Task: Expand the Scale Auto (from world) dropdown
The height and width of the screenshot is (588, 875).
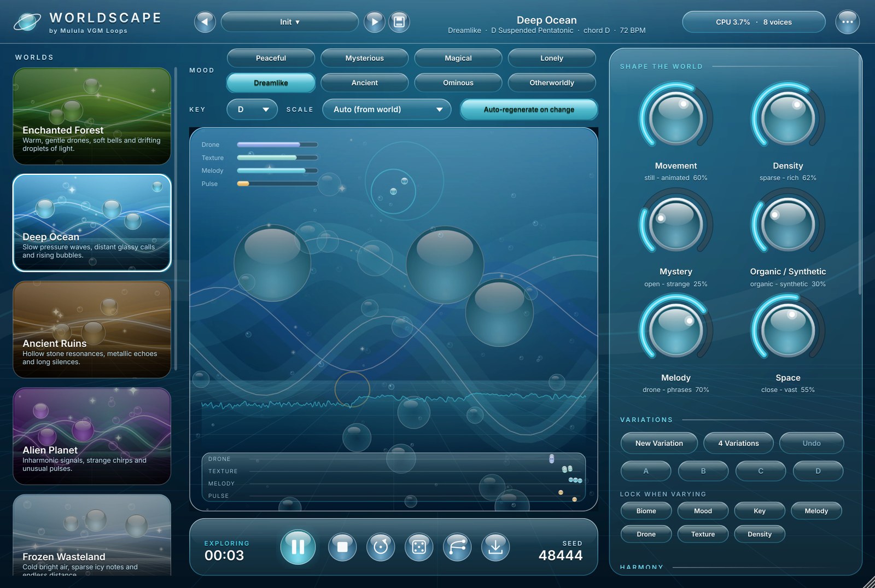Action: click(387, 109)
